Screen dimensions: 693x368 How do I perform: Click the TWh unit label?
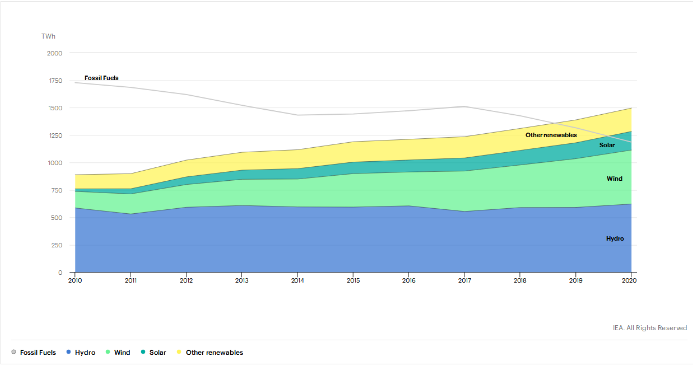pos(49,36)
